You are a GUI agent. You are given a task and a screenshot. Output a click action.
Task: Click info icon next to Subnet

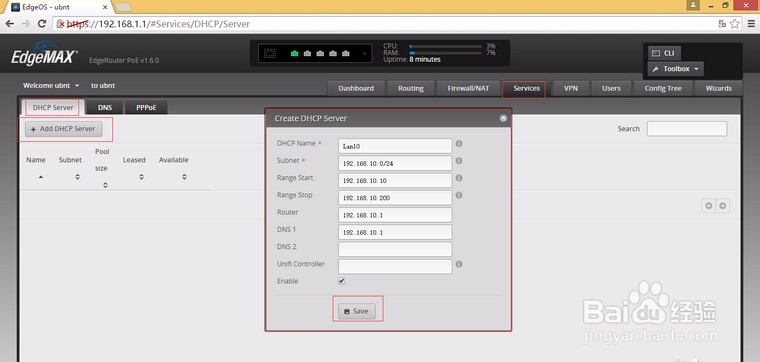click(459, 160)
